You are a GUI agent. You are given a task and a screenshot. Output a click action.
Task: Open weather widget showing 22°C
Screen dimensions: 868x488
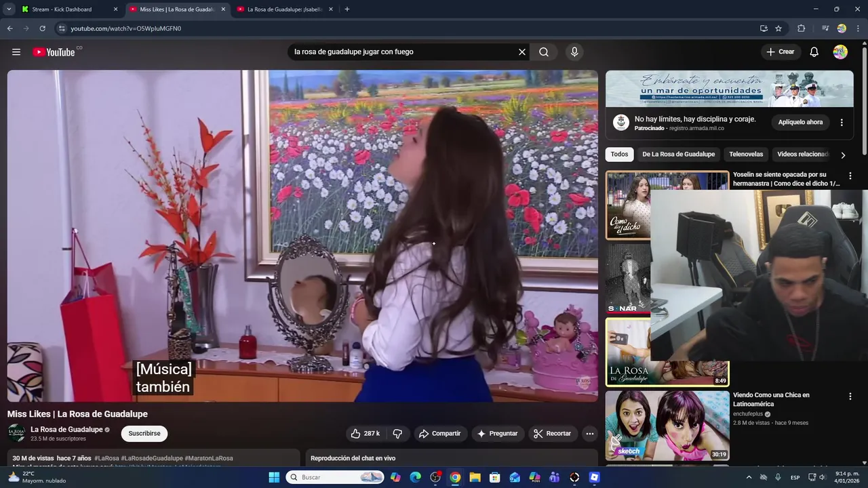pos(37,477)
